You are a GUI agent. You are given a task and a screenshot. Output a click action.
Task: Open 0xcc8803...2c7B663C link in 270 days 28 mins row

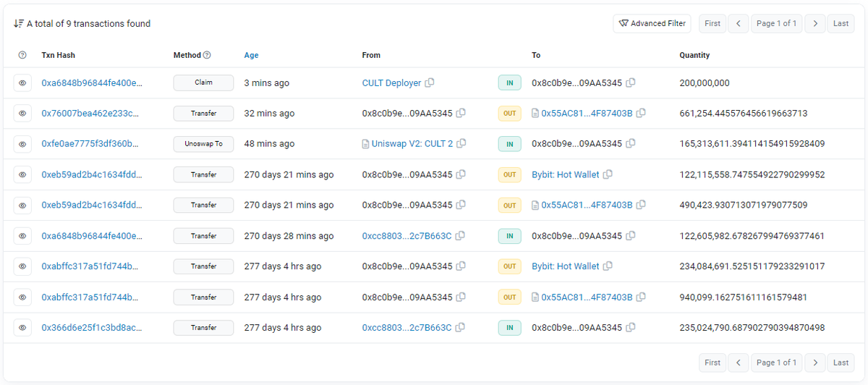point(407,236)
